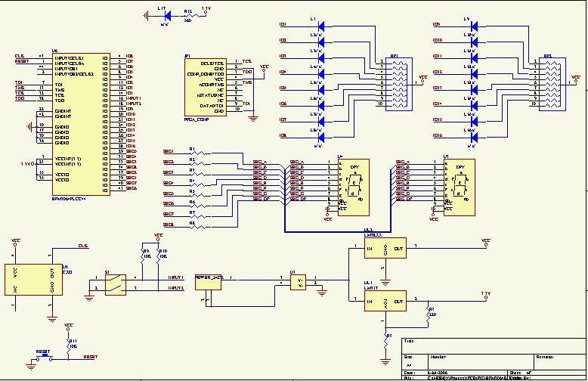Select VCC port next to RP1
The image size is (588, 381).
tap(422, 79)
